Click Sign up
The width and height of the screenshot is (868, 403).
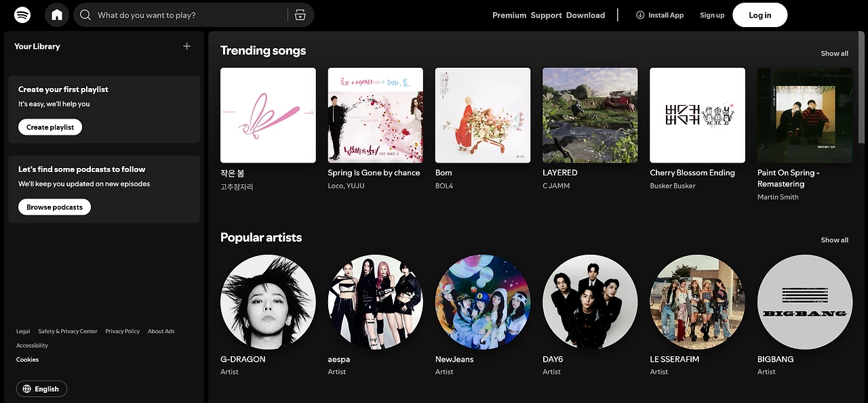tap(712, 15)
